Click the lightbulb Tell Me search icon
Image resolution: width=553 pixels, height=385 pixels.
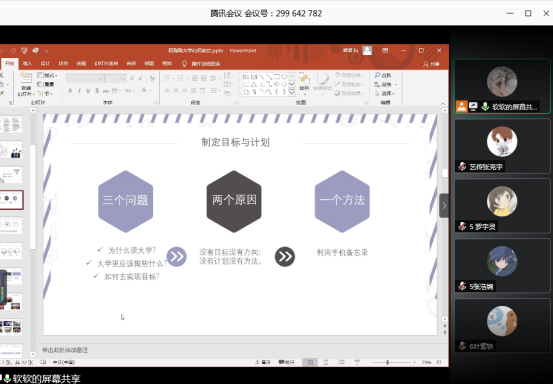click(x=184, y=64)
